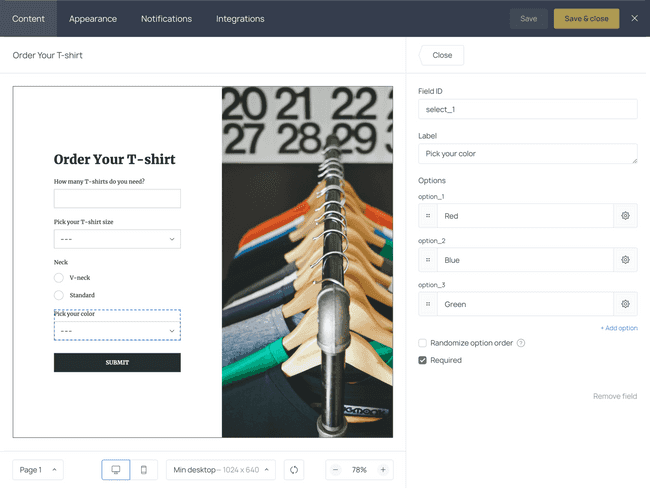This screenshot has width=650, height=488.
Task: Open settings gear for Green option
Action: [625, 304]
